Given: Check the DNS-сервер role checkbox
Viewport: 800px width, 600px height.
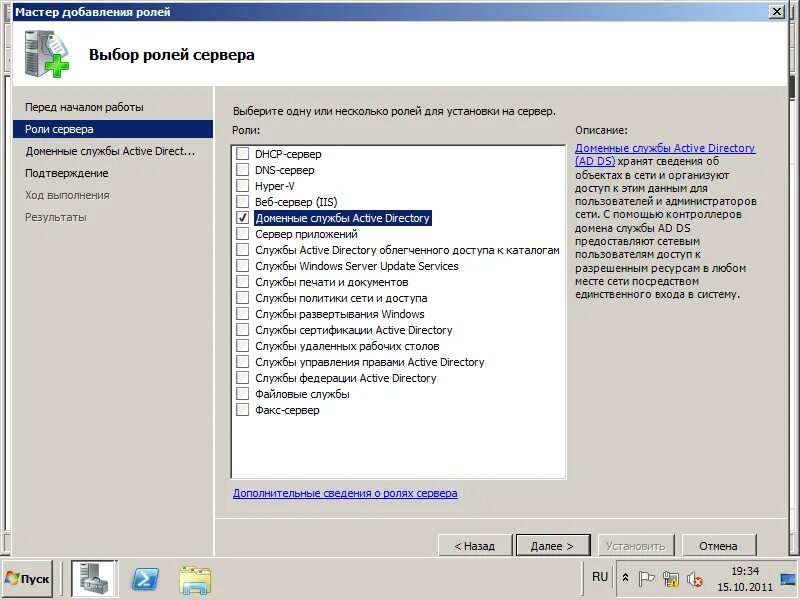Looking at the screenshot, I should (x=242, y=169).
